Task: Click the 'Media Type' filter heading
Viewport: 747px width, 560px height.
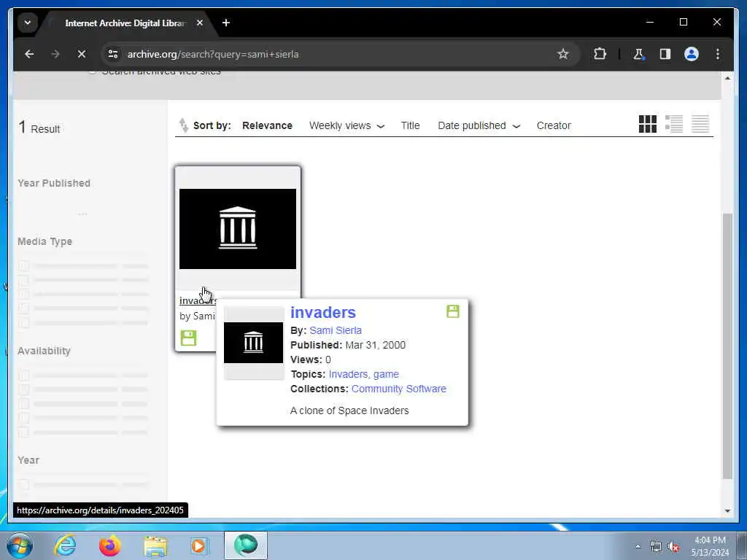Action: [x=44, y=241]
